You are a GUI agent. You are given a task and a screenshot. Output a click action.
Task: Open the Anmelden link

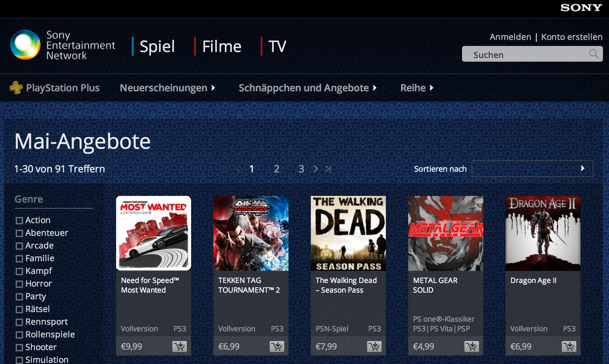pos(510,37)
